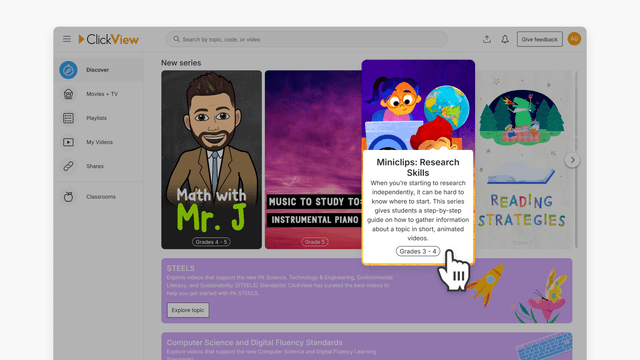
Task: Click the STEELS heading
Action: pos(180,269)
